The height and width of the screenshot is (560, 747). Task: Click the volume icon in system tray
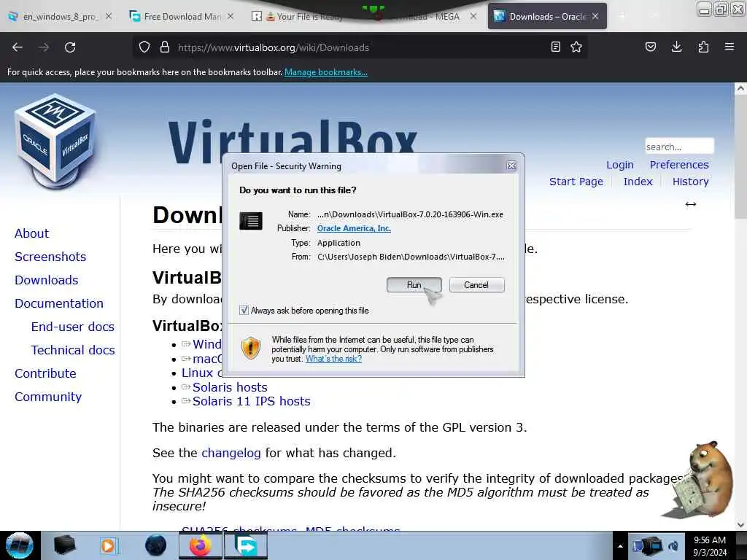[673, 546]
